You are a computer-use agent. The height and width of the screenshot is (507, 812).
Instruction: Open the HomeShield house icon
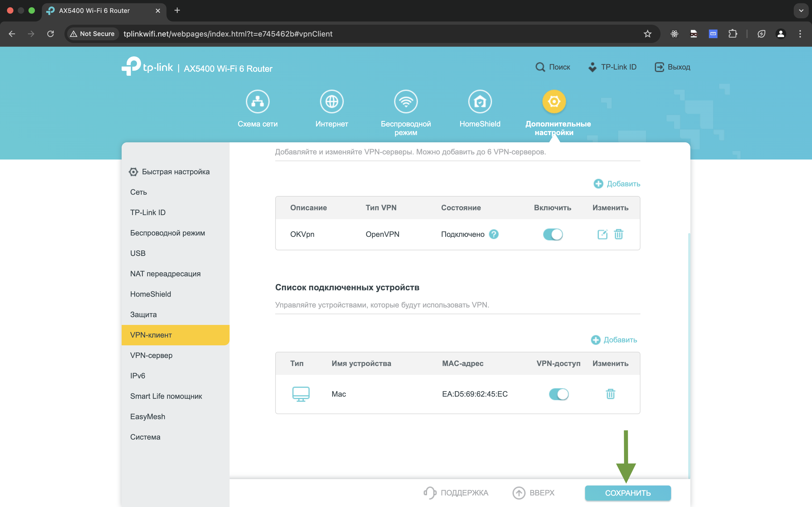pos(480,101)
